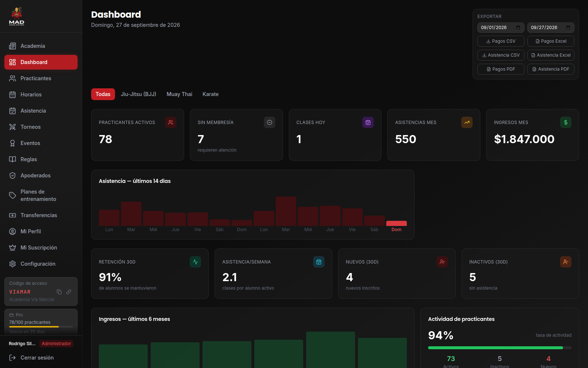
Task: Click the Asistencia/Semana calendar icon
Action: point(319,262)
